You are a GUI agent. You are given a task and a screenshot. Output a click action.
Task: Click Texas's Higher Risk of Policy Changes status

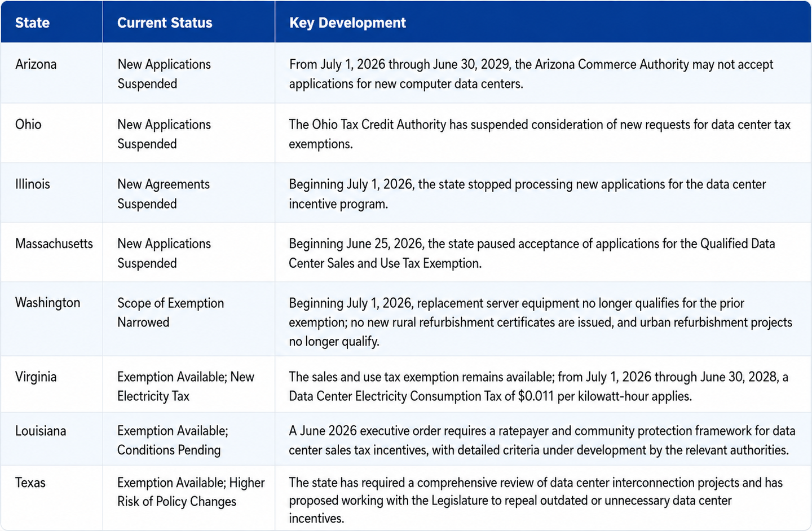point(191,492)
